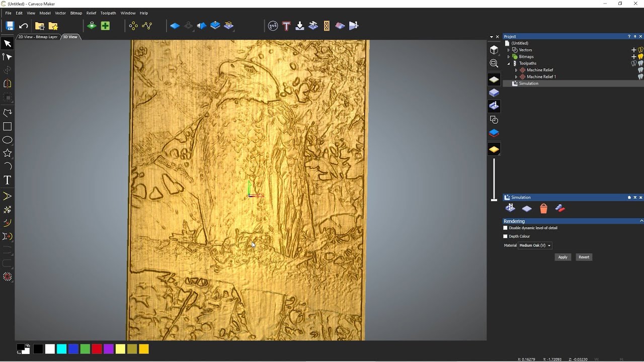Toggle Machine Relief visibility lightbulb

(640, 70)
